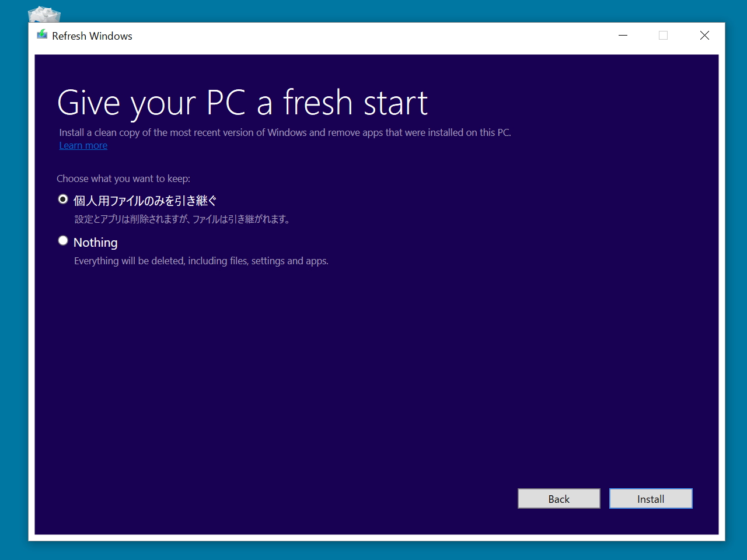747x560 pixels.
Task: Click the 'Choose what you want to keep:' label
Action: pyautogui.click(x=123, y=178)
